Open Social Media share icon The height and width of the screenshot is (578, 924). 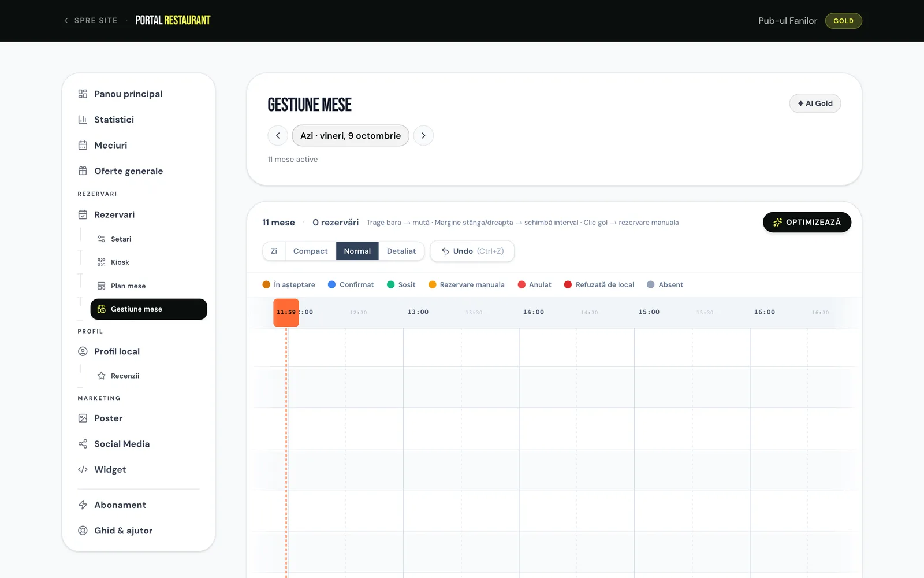click(83, 444)
